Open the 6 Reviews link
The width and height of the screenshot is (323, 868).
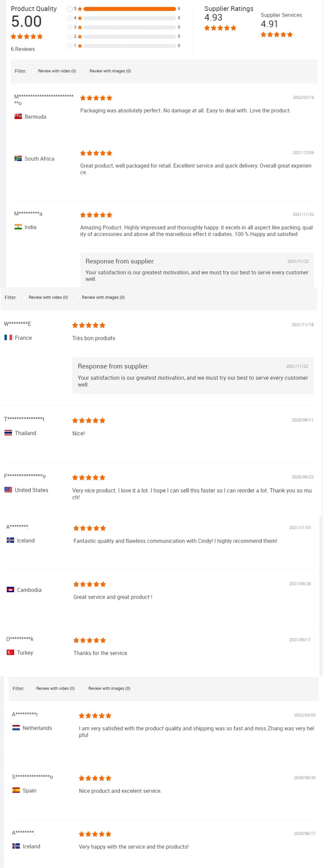coord(22,49)
